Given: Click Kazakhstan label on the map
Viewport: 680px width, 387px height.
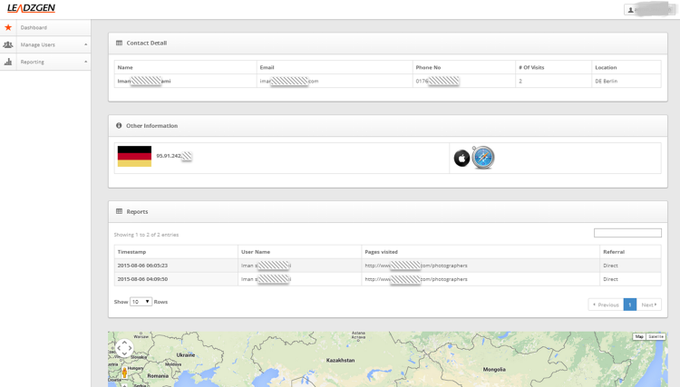Looking at the screenshot, I should click(340, 360).
